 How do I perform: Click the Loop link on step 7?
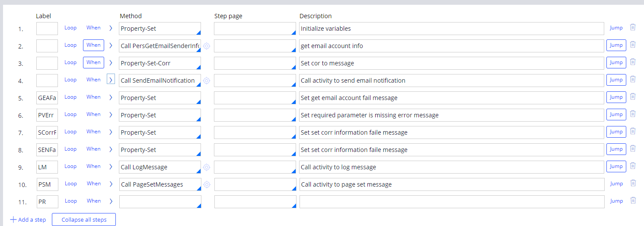coord(70,132)
